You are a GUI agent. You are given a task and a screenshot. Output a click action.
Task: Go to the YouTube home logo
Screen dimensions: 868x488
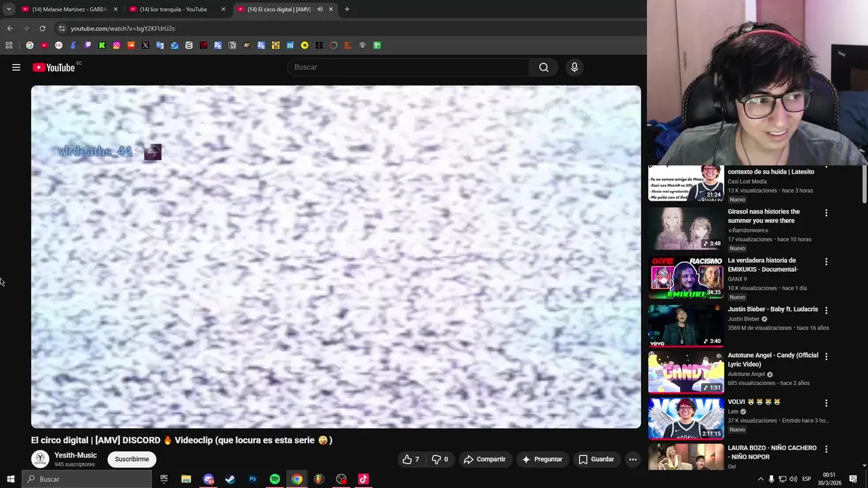point(54,67)
